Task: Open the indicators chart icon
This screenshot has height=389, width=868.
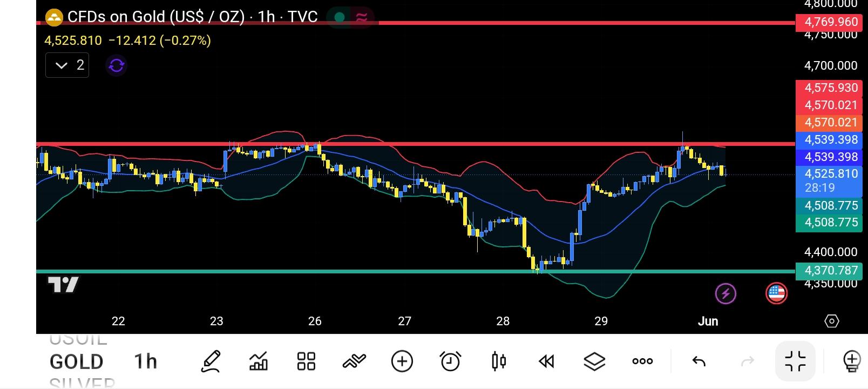Action: (259, 361)
